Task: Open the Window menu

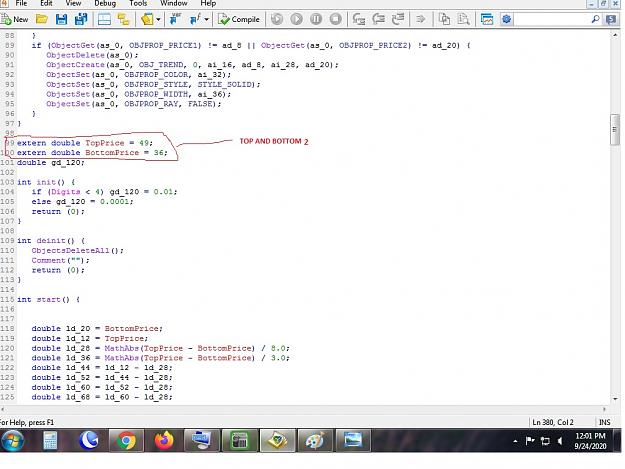Action: 174,4
